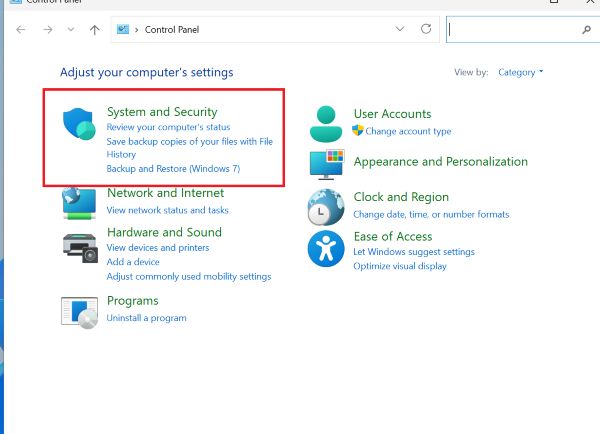Open the View by Category dropdown

coord(521,72)
